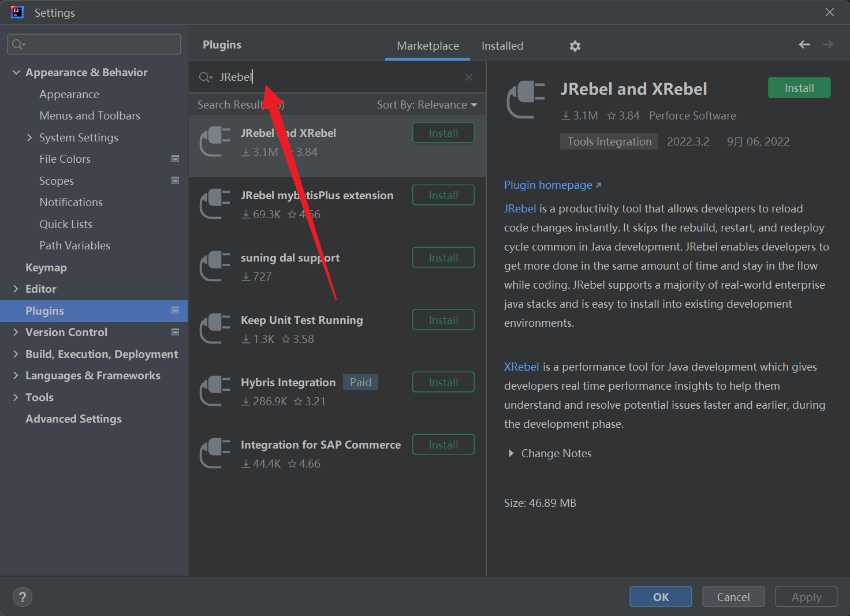Image resolution: width=850 pixels, height=616 pixels.
Task: Click the project-level icon beside Version Control
Action: (x=176, y=332)
